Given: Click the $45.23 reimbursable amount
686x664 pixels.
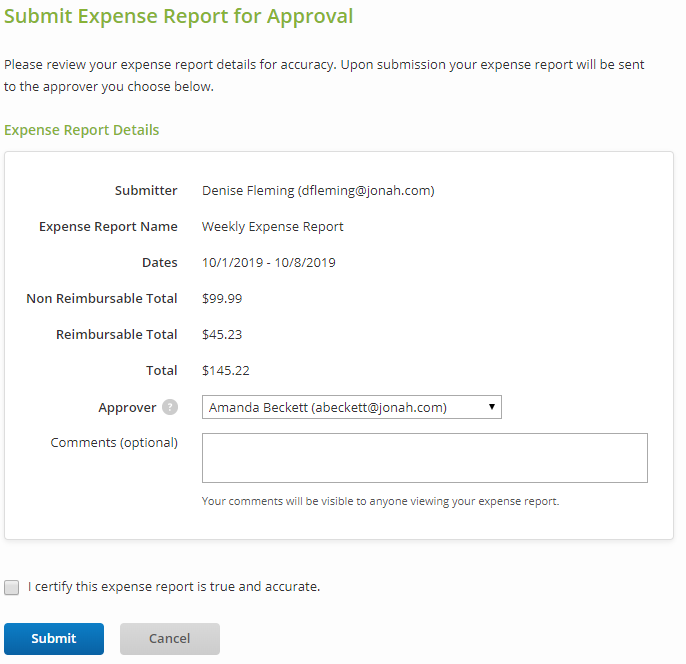Looking at the screenshot, I should pyautogui.click(x=222, y=334).
